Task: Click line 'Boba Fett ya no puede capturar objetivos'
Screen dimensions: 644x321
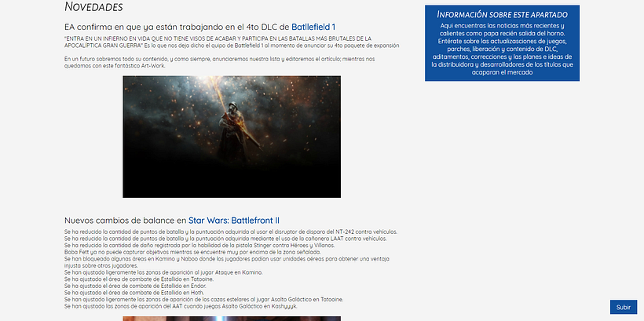Action: pyautogui.click(x=192, y=252)
